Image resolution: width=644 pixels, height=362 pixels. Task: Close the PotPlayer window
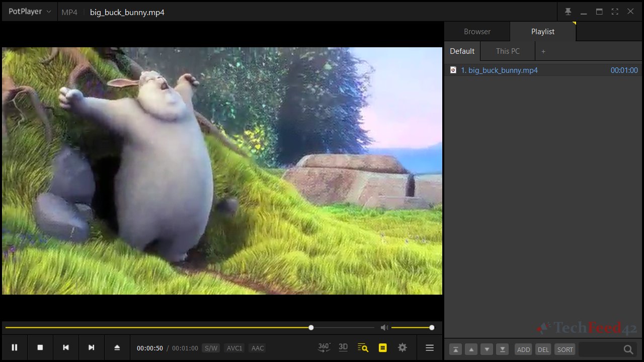point(630,12)
